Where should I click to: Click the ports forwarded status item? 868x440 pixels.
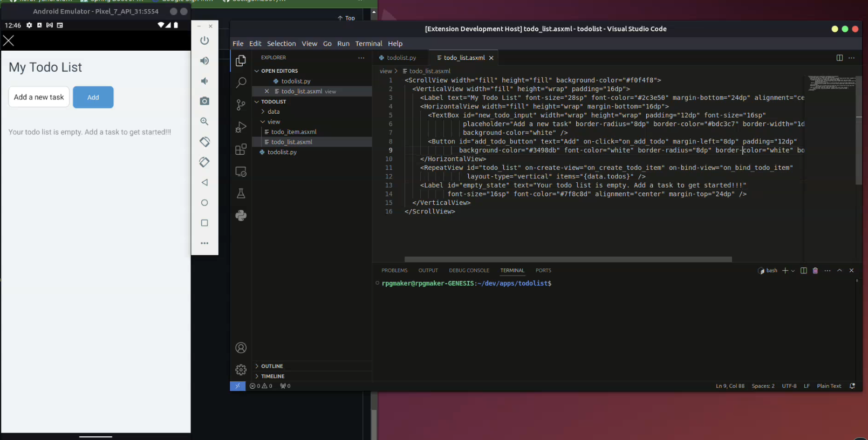point(285,386)
